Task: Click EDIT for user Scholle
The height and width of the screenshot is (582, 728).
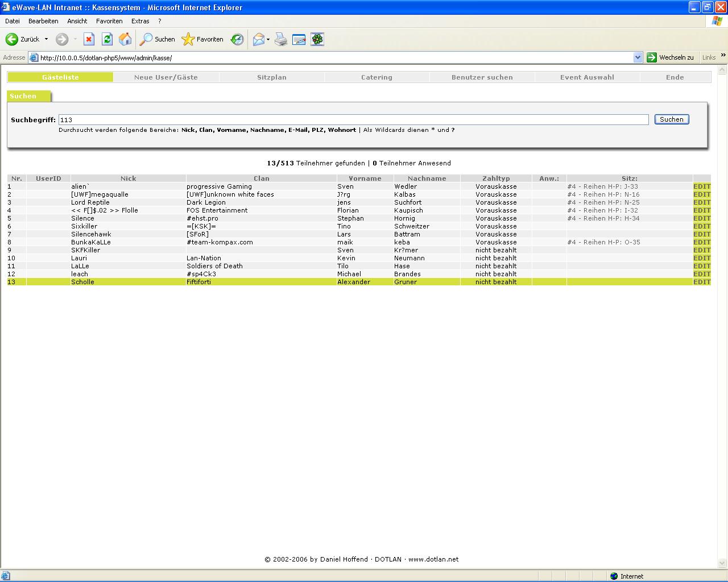Action: pos(702,282)
